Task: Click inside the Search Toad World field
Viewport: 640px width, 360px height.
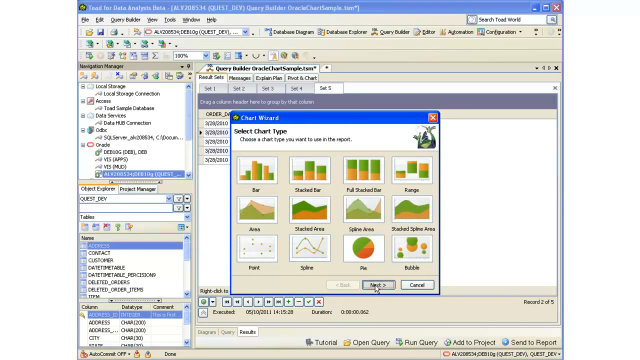Action: pyautogui.click(x=511, y=20)
